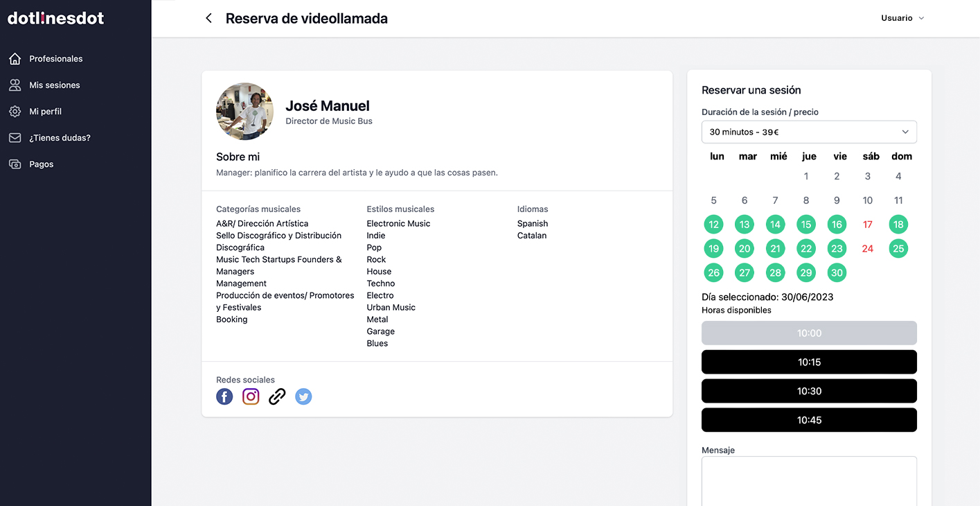This screenshot has height=506, width=980.
Task: Open the Twitter bird icon
Action: (x=303, y=396)
